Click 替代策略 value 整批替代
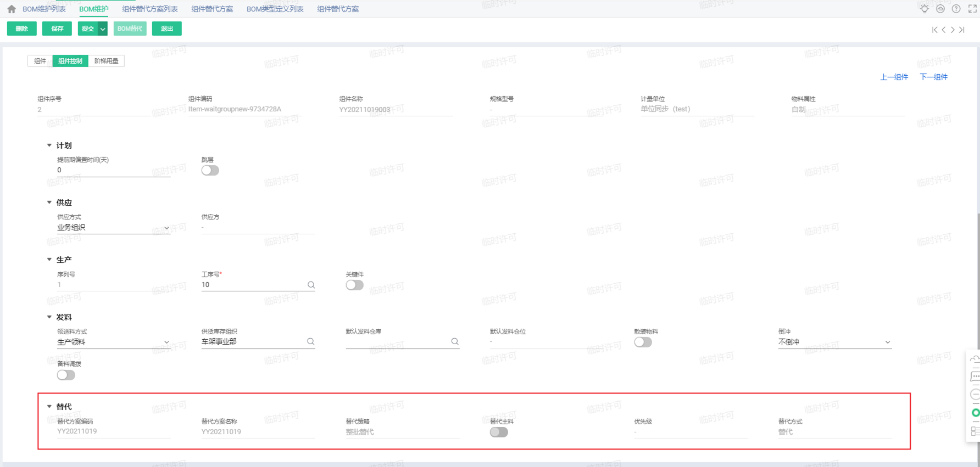980x467 pixels. pos(360,432)
